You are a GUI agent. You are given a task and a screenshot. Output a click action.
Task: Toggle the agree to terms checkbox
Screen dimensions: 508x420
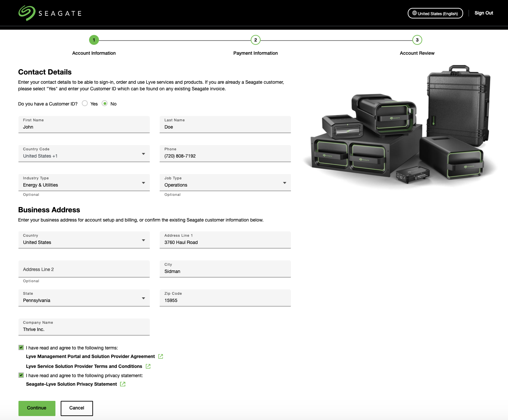[x=21, y=347]
